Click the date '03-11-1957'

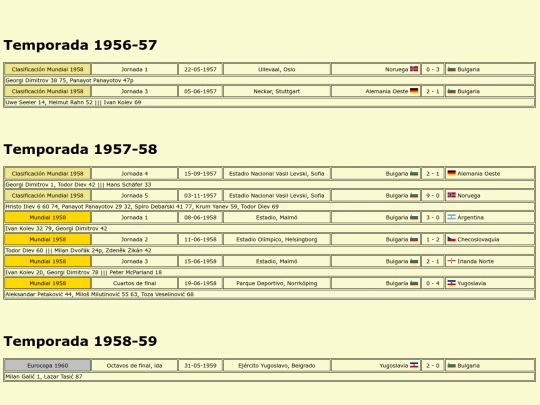pyautogui.click(x=200, y=195)
